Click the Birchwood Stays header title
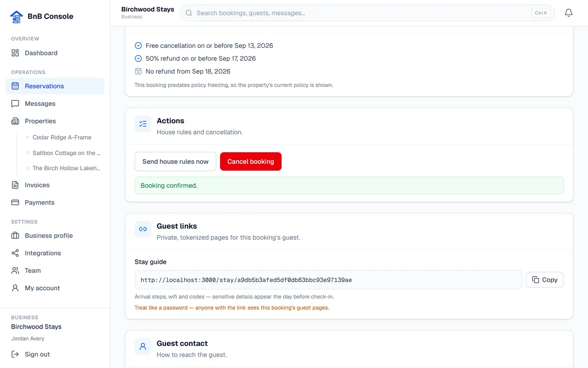 148,9
